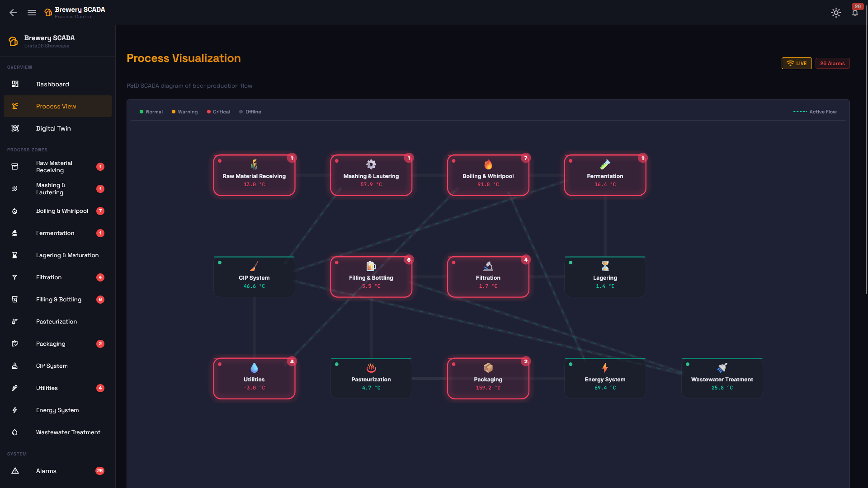868x488 pixels.
Task: Toggle the hamburger menu icon
Action: (x=32, y=13)
